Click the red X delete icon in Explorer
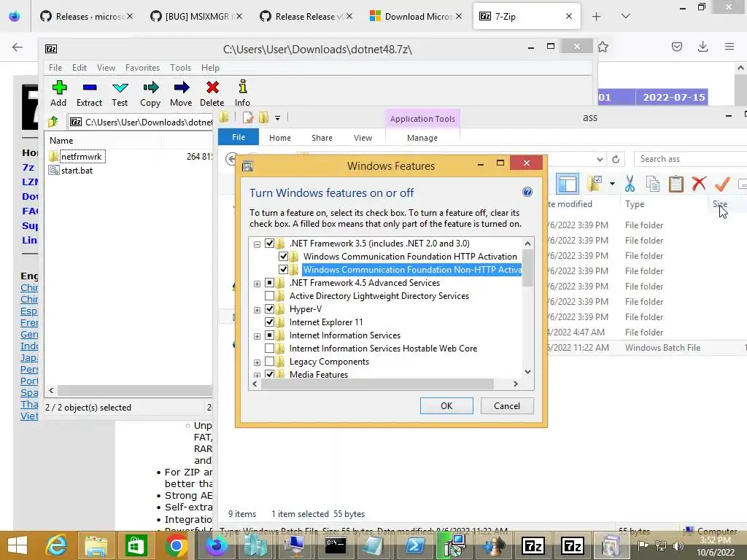Viewport: 747px width, 560px height. tap(699, 183)
